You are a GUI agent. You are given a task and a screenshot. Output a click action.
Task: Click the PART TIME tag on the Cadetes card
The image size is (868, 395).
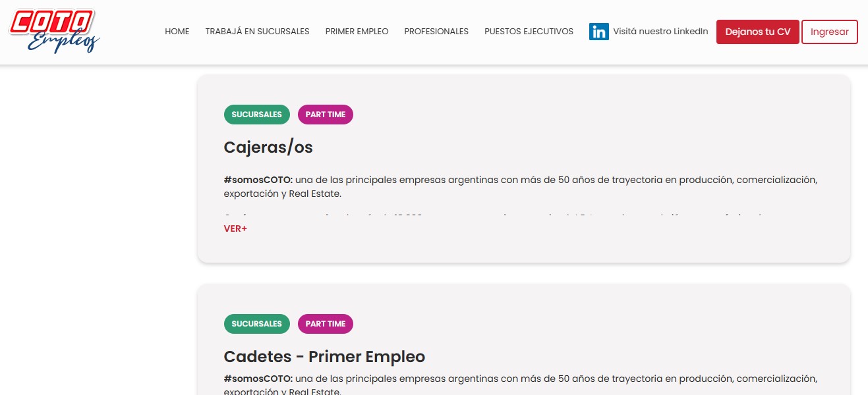(x=326, y=324)
